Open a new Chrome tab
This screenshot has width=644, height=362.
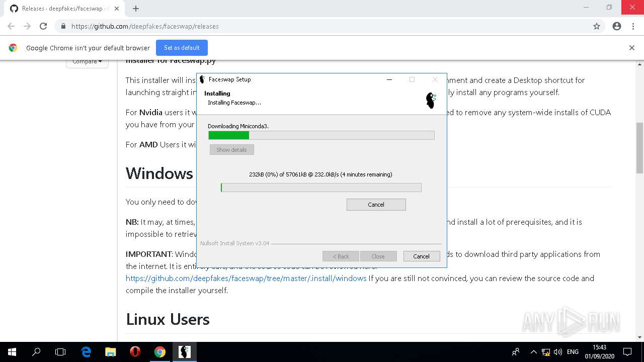pyautogui.click(x=135, y=8)
